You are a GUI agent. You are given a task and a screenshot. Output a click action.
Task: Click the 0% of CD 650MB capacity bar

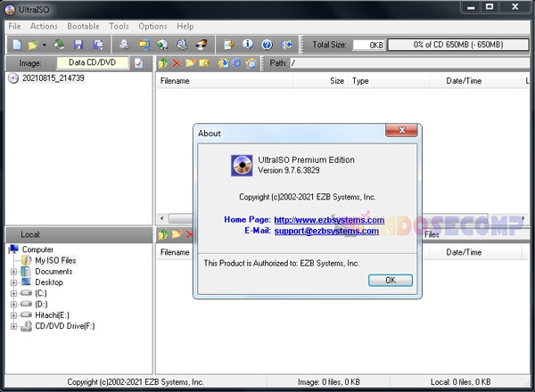[x=458, y=45]
